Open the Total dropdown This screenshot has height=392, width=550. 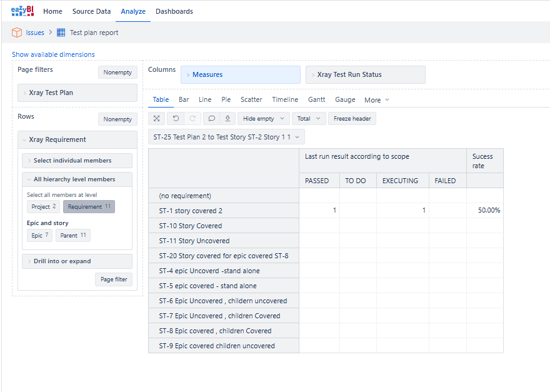pyautogui.click(x=309, y=119)
